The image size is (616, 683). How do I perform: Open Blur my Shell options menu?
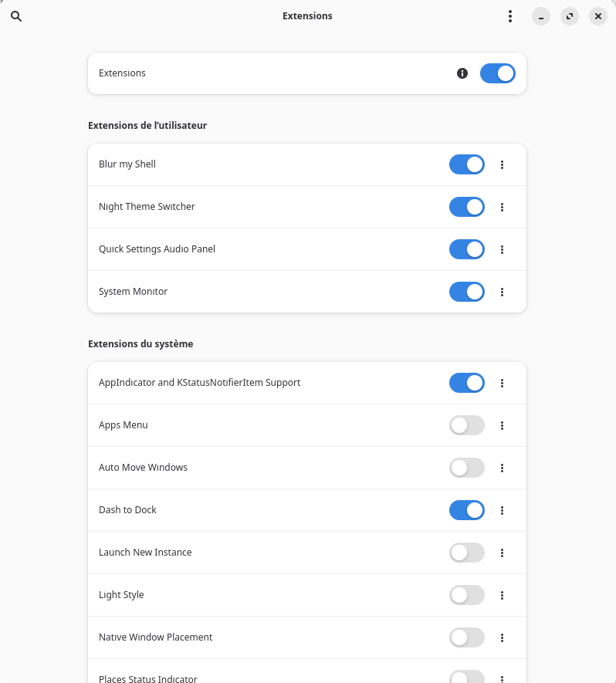[503, 164]
